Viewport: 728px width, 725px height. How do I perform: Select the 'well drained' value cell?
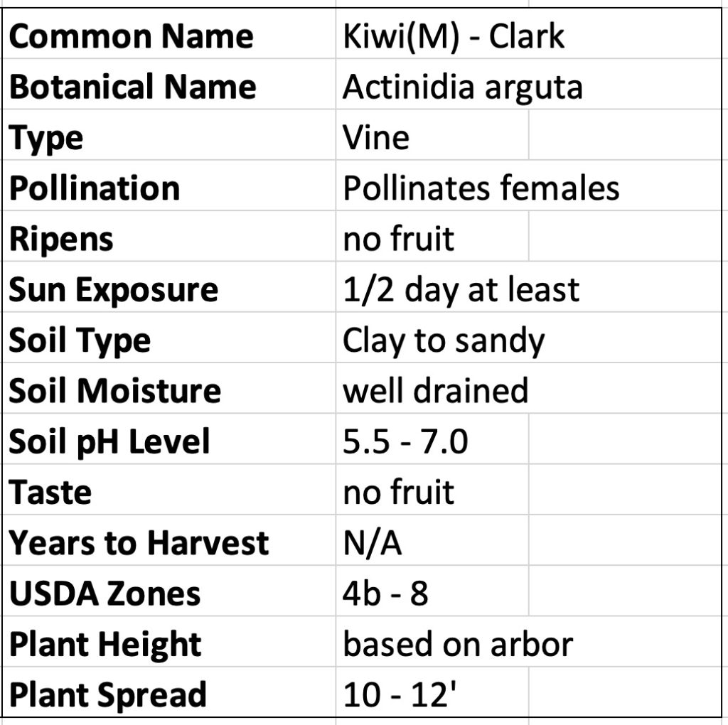point(435,391)
